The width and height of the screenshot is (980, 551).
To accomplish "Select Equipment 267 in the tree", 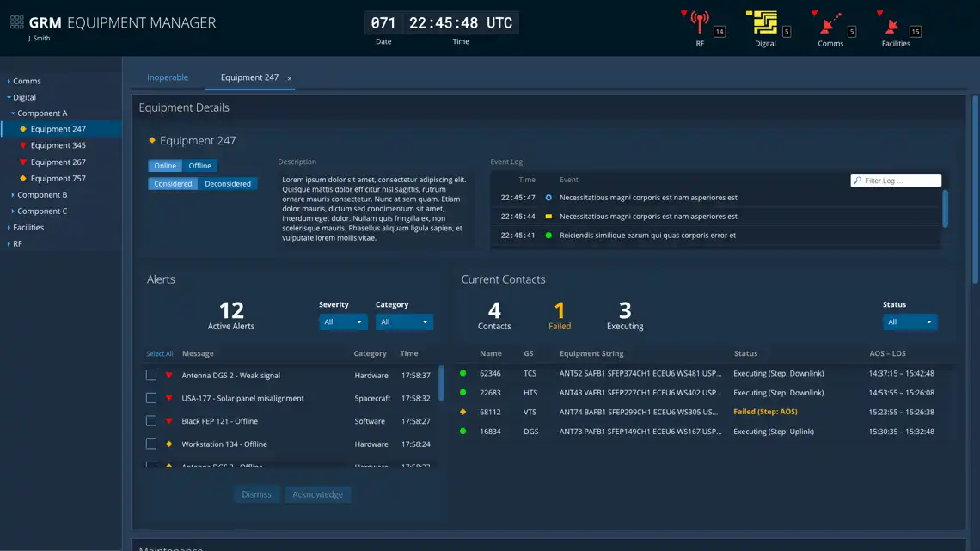I will click(58, 162).
